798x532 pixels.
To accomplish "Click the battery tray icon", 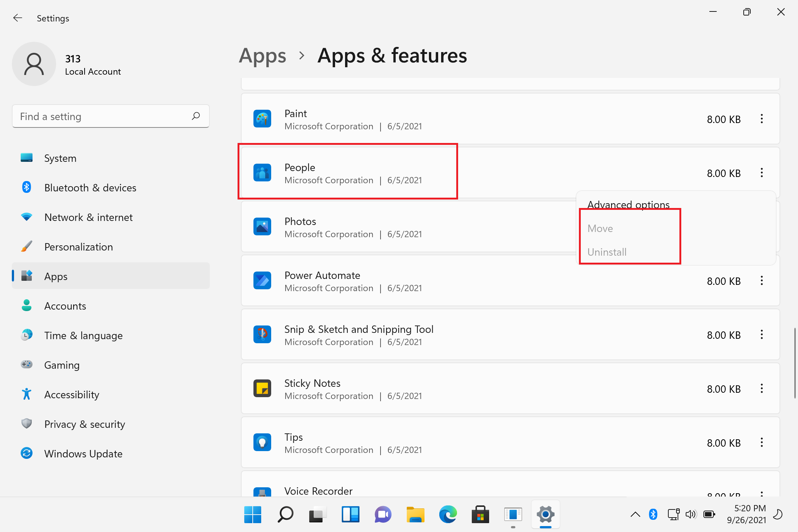I will [x=709, y=514].
